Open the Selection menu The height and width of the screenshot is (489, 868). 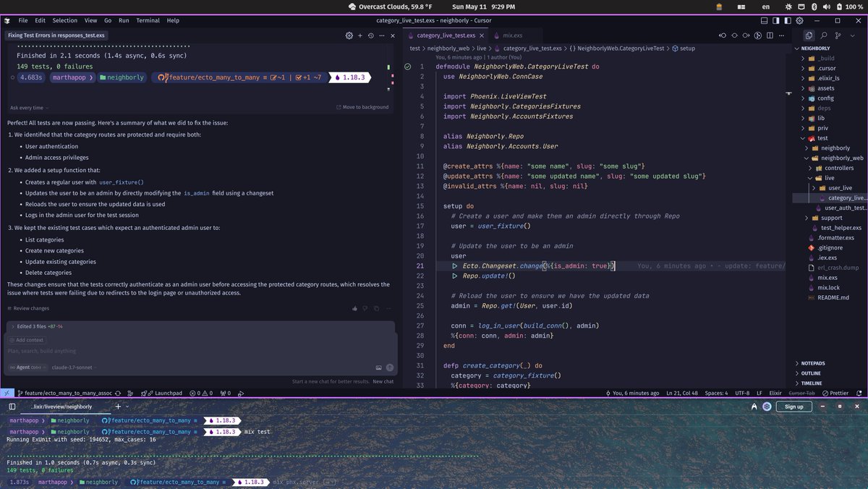click(65, 20)
